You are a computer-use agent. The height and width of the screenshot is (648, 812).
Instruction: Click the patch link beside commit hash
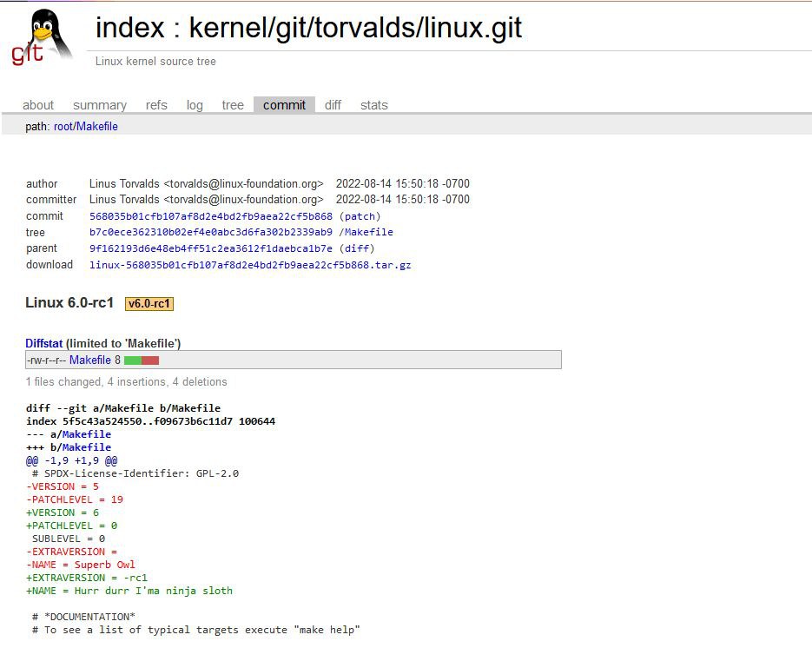click(360, 216)
